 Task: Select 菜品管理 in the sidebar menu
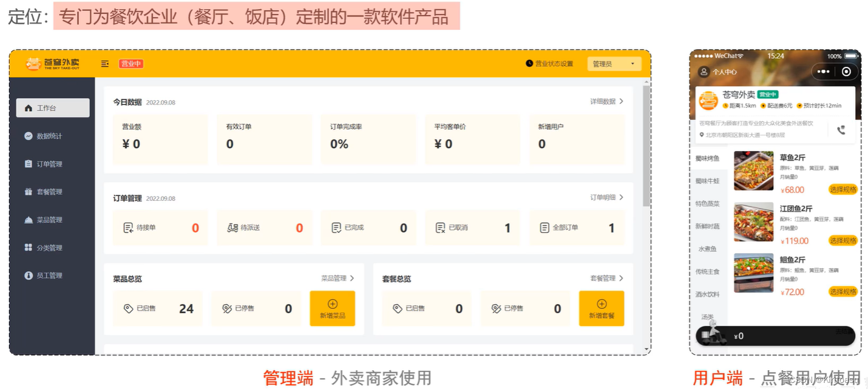[x=53, y=220]
